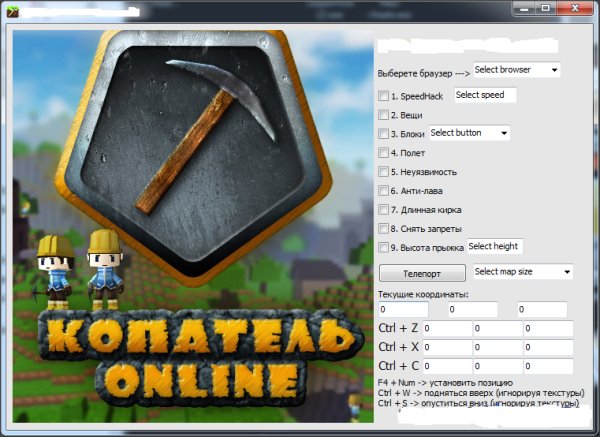600x437 pixels.
Task: Close the window with the X button
Action: click(575, 8)
